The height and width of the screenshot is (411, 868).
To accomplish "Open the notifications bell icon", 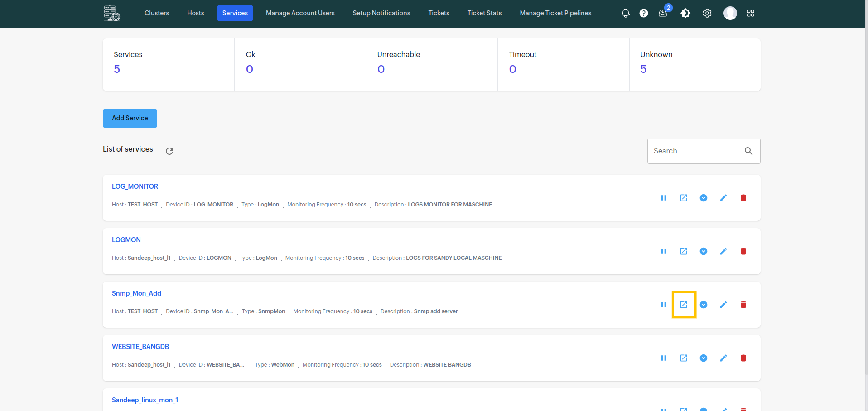I will click(625, 13).
